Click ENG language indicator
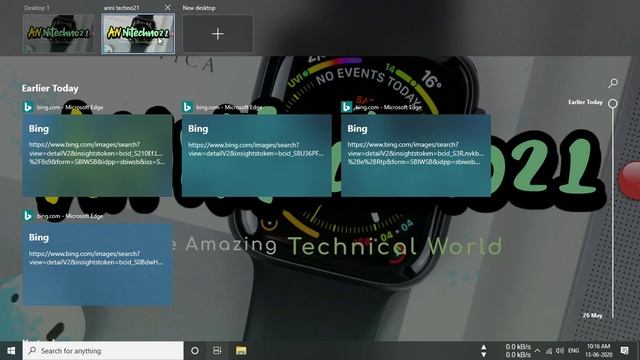The height and width of the screenshot is (360, 640). click(573, 351)
